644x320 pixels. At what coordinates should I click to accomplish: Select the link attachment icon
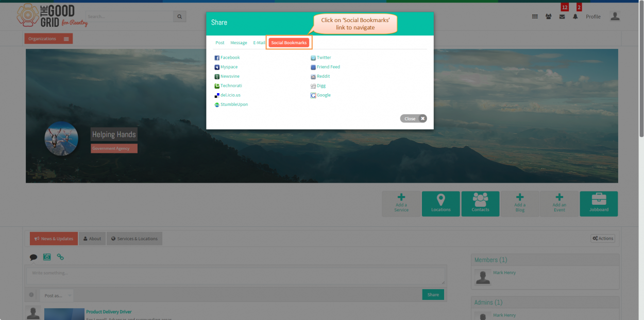[x=60, y=257]
